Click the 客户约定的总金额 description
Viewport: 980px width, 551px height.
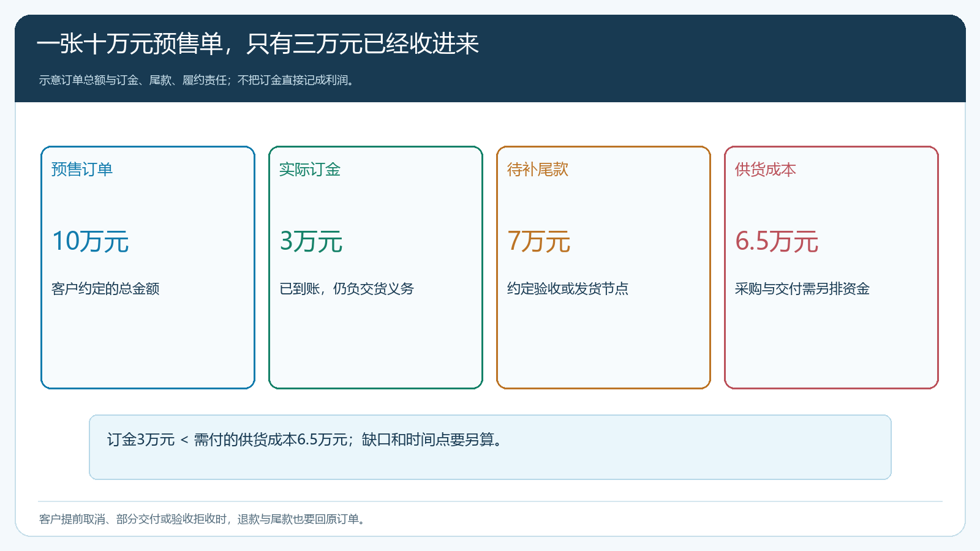105,289
